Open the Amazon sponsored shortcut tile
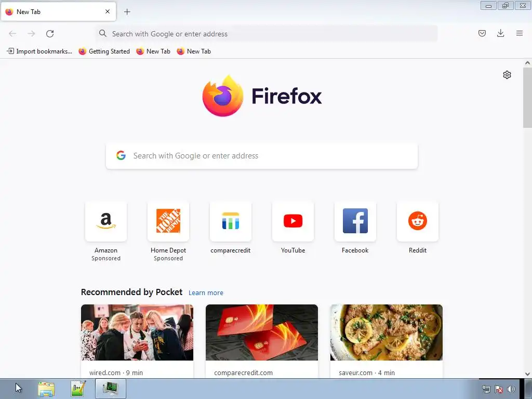The image size is (532, 399). point(106,221)
